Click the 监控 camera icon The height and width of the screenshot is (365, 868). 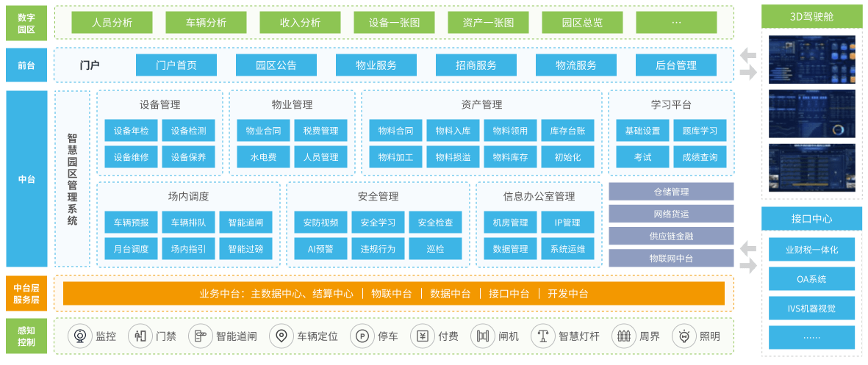coord(79,336)
